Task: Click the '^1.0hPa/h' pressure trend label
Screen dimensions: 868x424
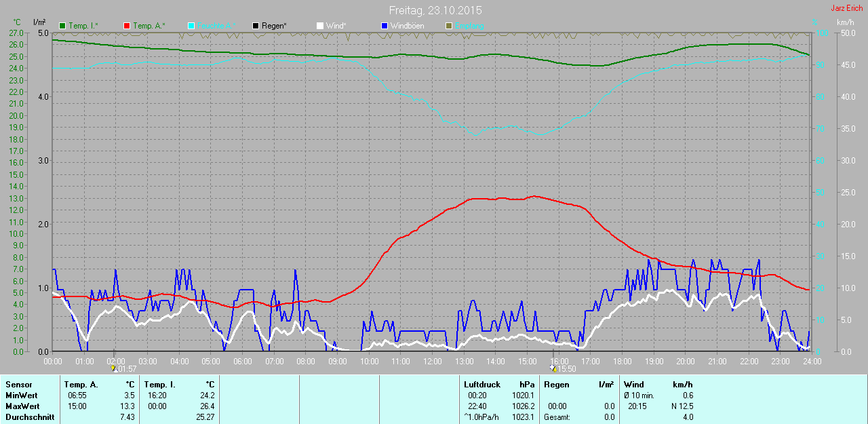Action: coord(481,417)
